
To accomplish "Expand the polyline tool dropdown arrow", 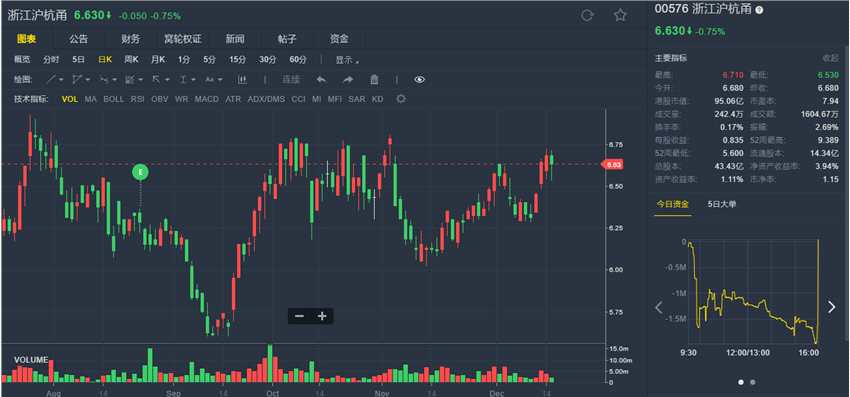I will 87,80.
